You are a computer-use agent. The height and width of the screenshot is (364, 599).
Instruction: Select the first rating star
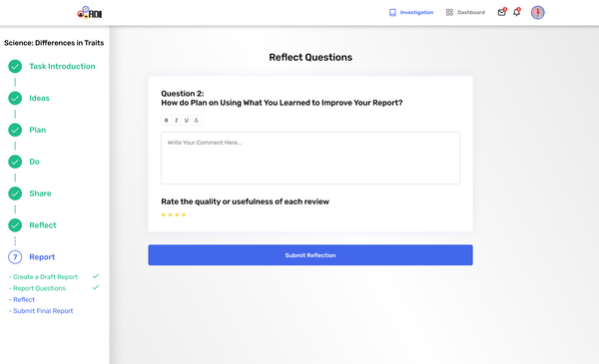164,214
